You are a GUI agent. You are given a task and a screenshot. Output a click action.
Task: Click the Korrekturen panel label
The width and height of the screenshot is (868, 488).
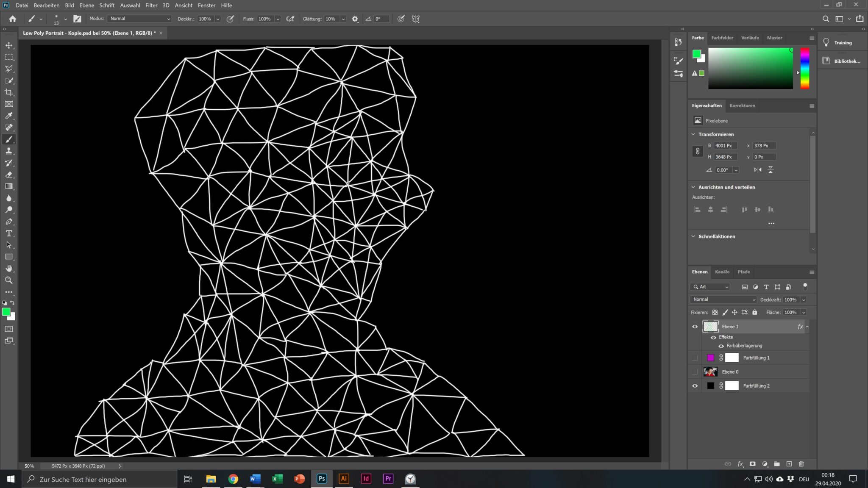click(742, 105)
